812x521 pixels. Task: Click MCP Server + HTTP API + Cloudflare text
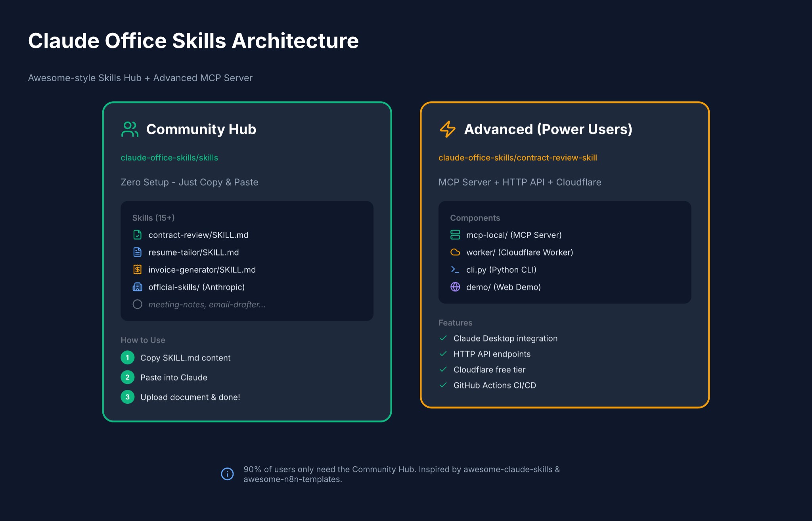(x=520, y=182)
